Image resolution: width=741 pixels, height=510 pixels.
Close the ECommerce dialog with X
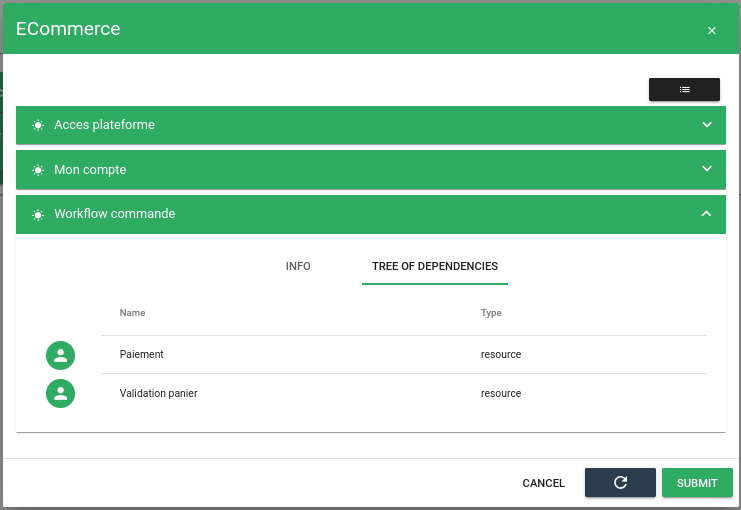pyautogui.click(x=712, y=31)
